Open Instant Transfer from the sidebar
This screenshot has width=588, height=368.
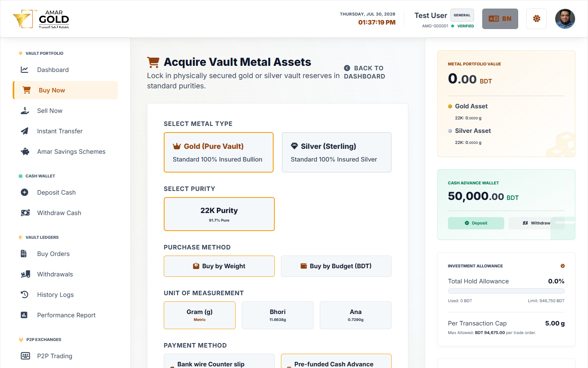(x=65, y=131)
